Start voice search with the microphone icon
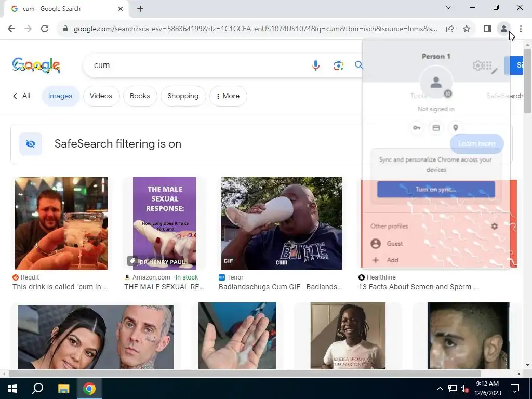 click(316, 65)
